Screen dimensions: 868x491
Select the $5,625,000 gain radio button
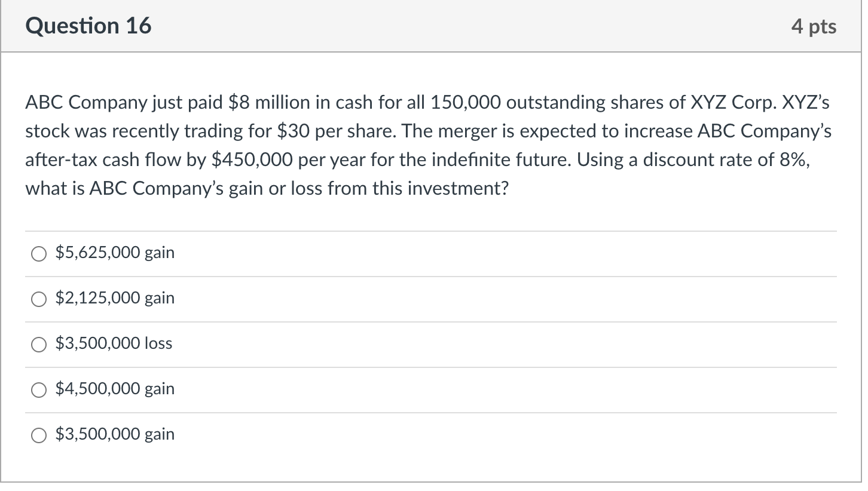pyautogui.click(x=39, y=254)
